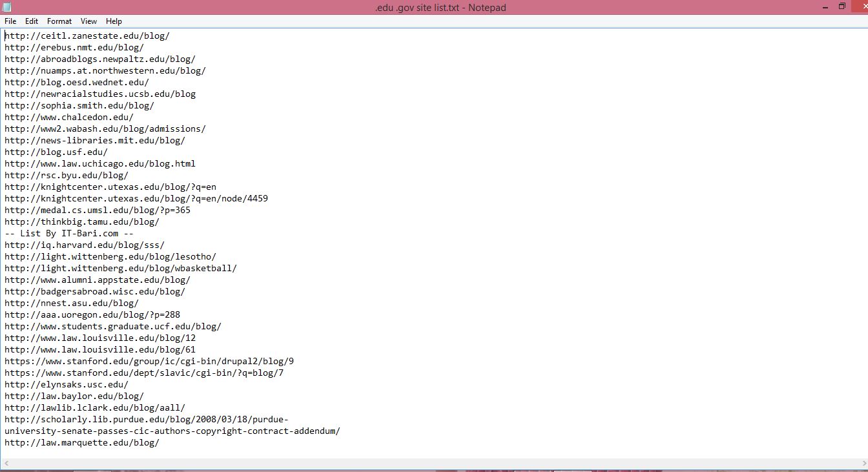The height and width of the screenshot is (472, 868).
Task: Click the scholarly.lib.purdue.edu 2008/03/18 line
Action: point(147,420)
